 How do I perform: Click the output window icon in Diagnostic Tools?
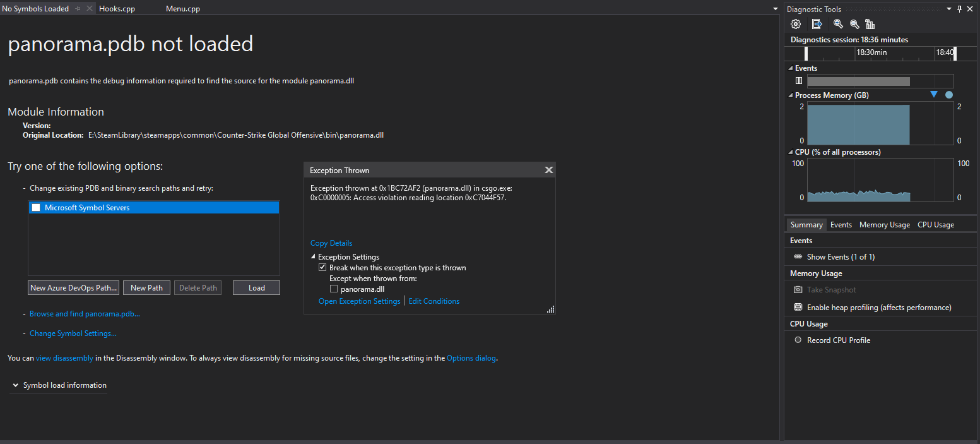(817, 24)
